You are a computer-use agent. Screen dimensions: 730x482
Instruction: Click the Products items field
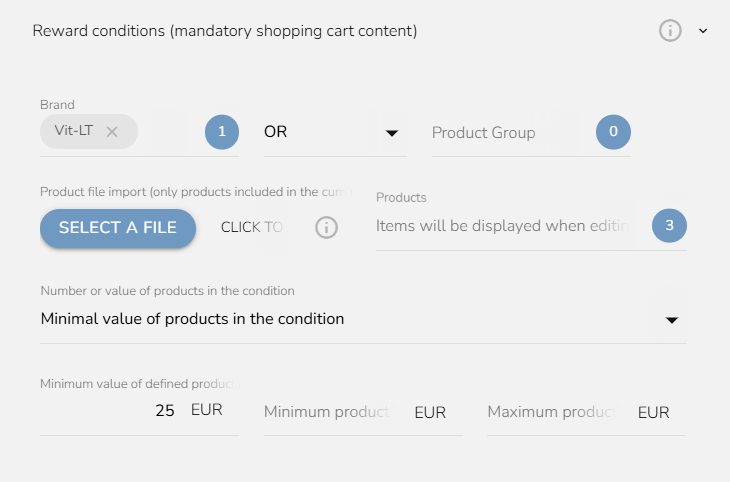tap(505, 227)
